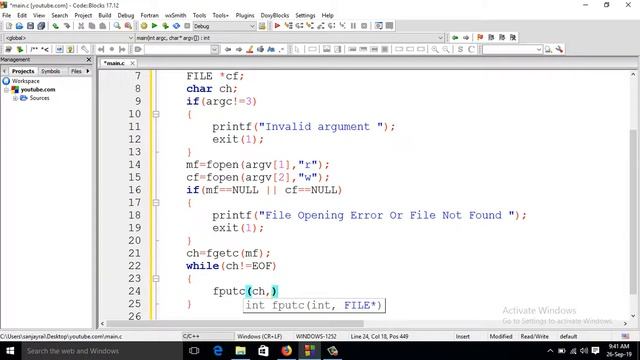The image size is (640, 360).
Task: Toggle match case Aa search option
Action: coord(271,49)
